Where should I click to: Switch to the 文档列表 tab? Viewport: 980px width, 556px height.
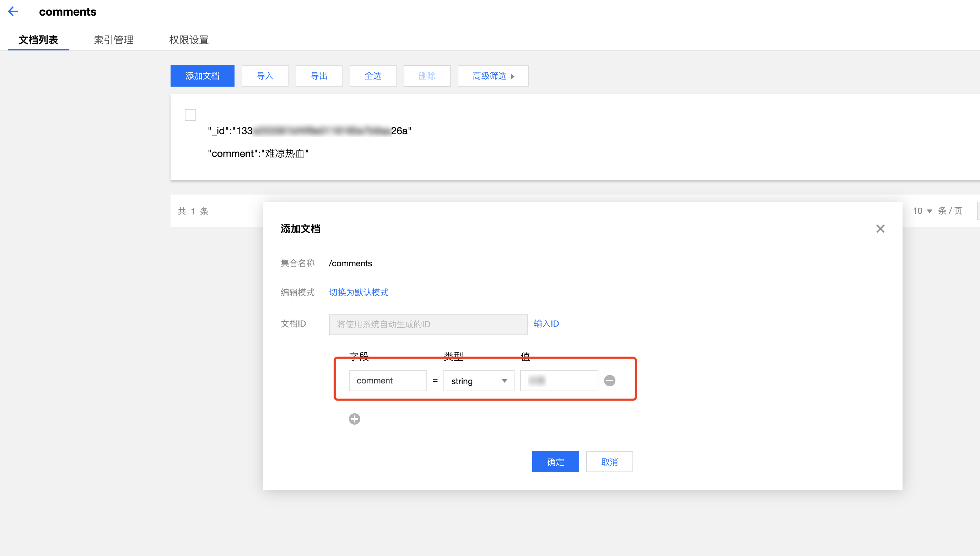coord(38,40)
